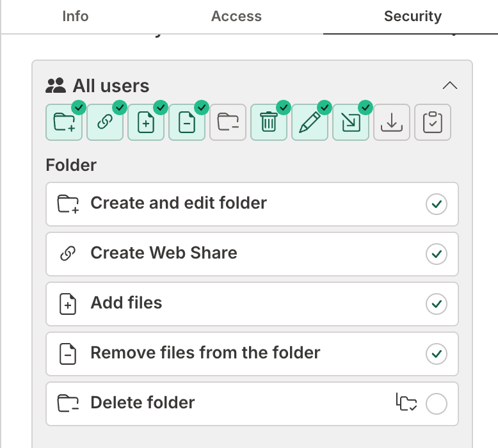Toggle the create folder permission icon
Viewport: 498px width, 448px height.
pos(64,122)
